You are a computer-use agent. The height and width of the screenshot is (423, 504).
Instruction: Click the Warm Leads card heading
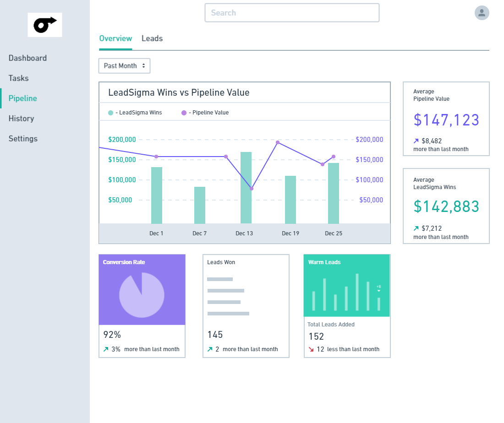click(324, 262)
